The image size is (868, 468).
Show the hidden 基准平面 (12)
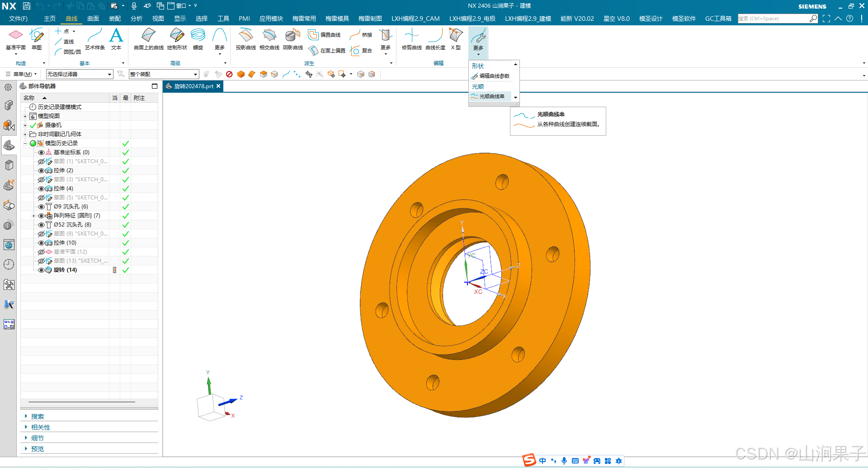point(41,252)
